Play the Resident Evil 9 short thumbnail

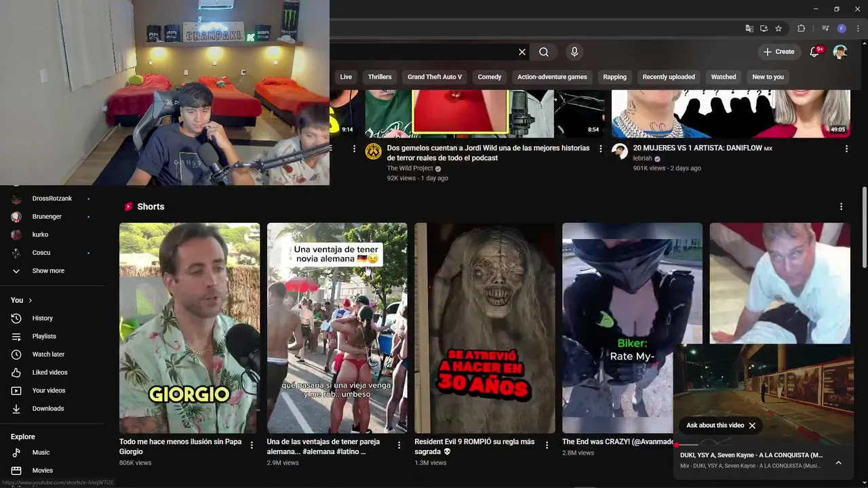485,328
